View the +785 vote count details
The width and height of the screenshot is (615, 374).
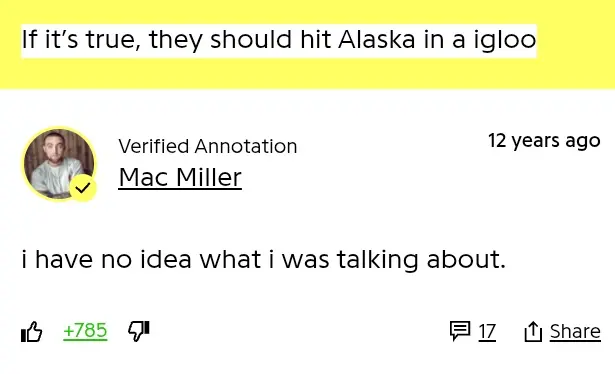coord(85,330)
